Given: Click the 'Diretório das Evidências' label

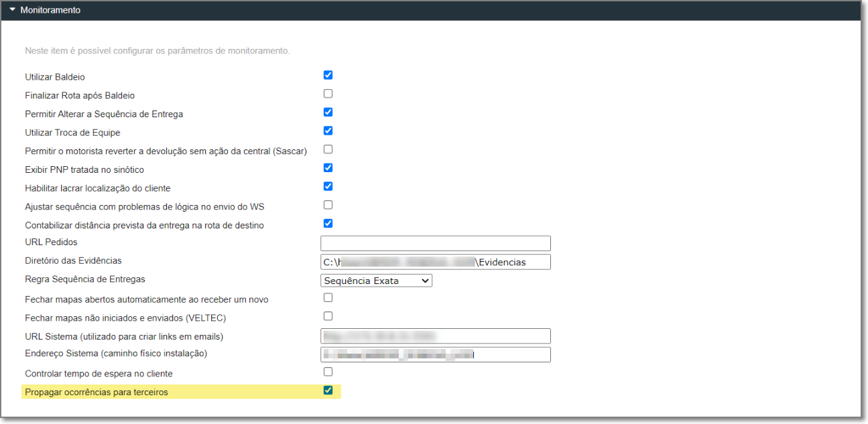Looking at the screenshot, I should pyautogui.click(x=73, y=261).
